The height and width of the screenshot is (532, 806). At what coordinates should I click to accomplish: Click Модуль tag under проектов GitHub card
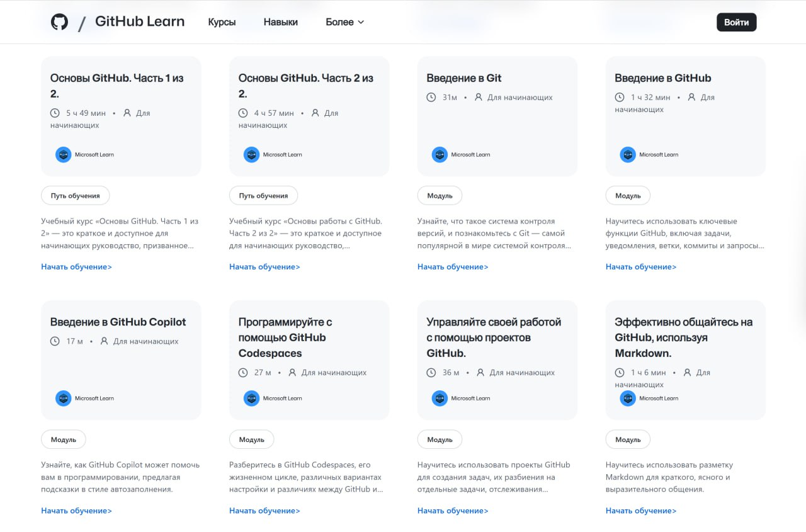pos(440,439)
